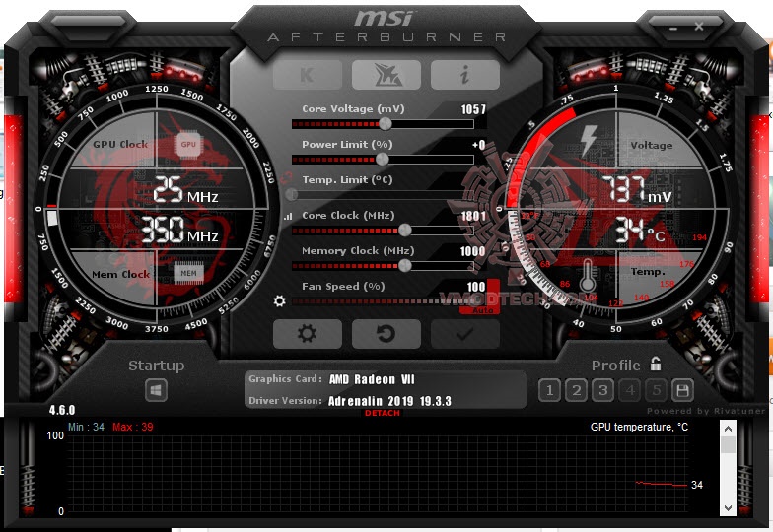Apply settings with the checkmark button

point(465,333)
